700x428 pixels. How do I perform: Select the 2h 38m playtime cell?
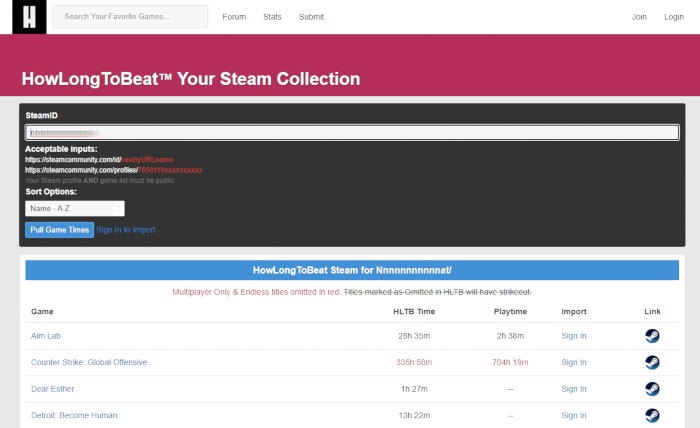510,336
